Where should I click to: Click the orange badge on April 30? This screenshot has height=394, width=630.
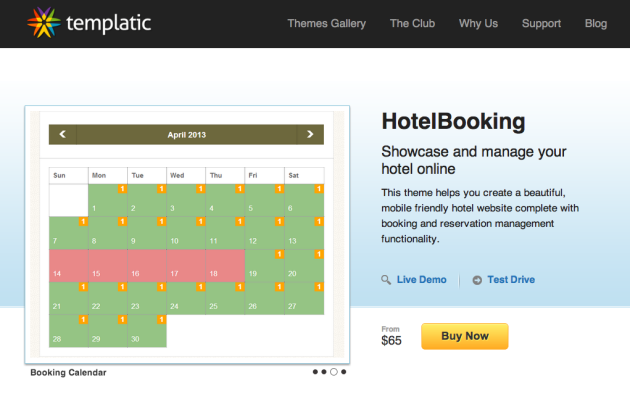162,319
